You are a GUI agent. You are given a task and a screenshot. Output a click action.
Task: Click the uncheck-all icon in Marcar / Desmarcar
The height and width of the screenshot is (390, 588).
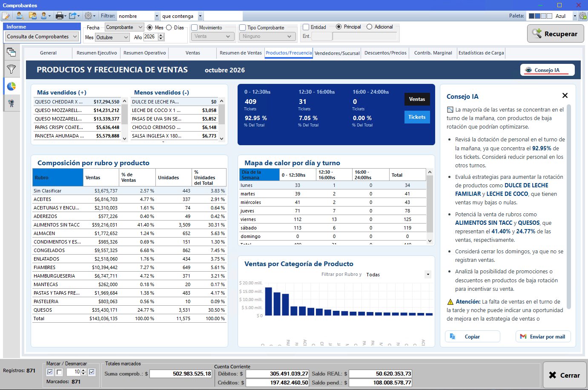point(59,372)
